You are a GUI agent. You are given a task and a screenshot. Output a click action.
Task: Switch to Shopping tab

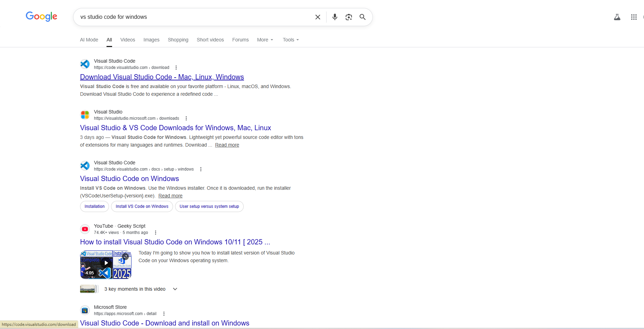(x=178, y=40)
